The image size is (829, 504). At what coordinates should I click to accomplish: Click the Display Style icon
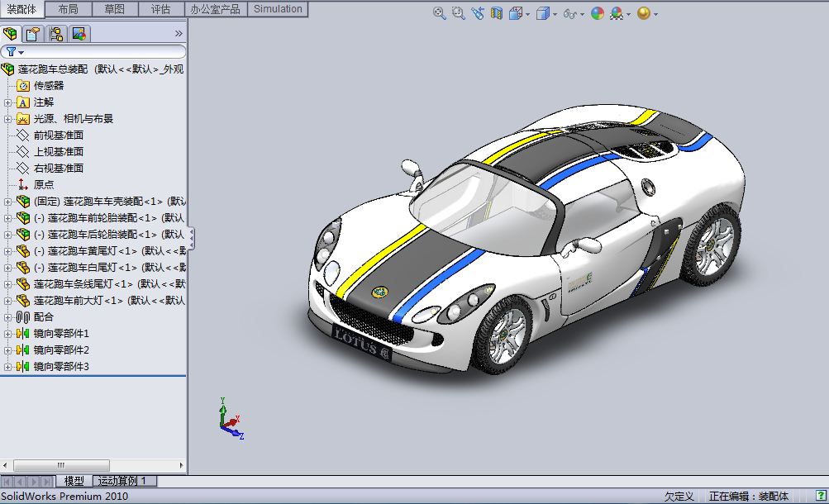(x=543, y=14)
